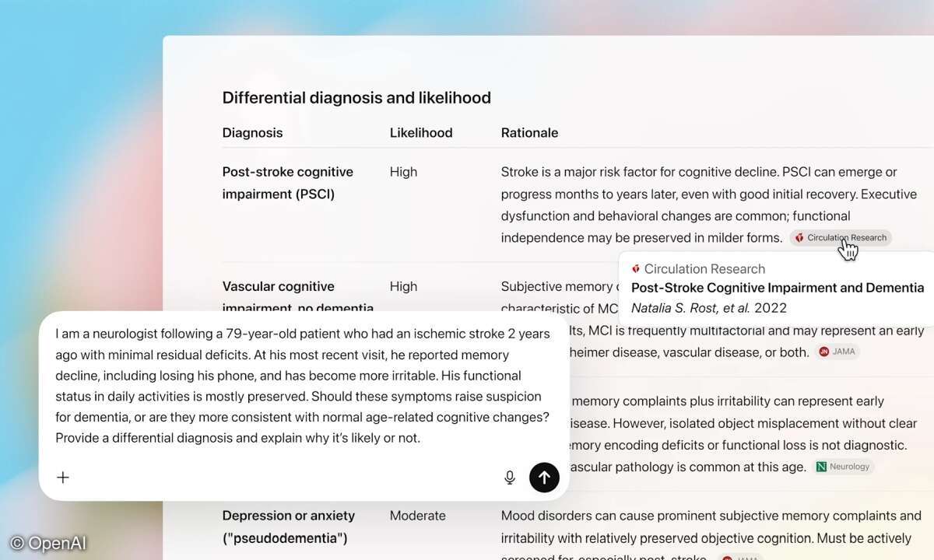Activate the microphone dictation icon

coord(510,478)
